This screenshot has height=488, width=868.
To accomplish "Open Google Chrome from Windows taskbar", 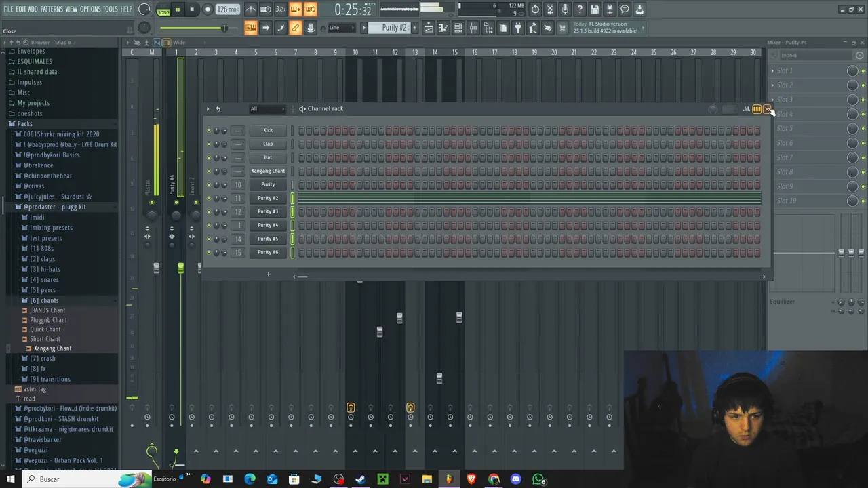I will 494,479.
